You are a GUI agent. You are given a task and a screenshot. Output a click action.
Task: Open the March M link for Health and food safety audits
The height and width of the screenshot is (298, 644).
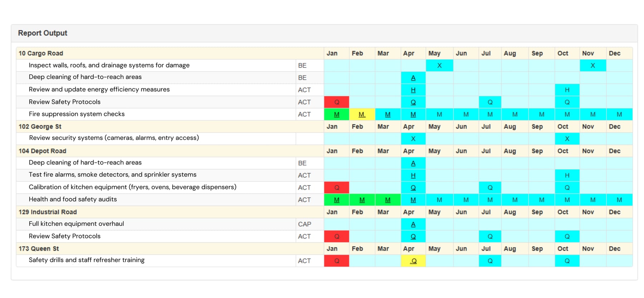tap(388, 200)
